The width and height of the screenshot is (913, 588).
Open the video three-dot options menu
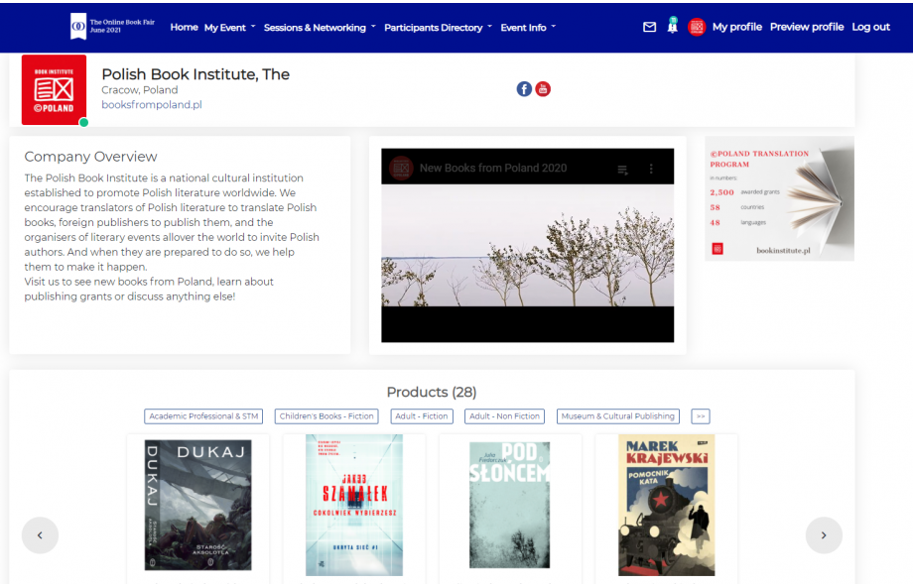click(x=652, y=169)
